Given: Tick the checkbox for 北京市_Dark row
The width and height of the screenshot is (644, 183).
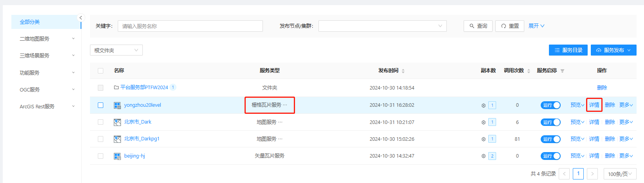Looking at the screenshot, I should click(x=101, y=122).
